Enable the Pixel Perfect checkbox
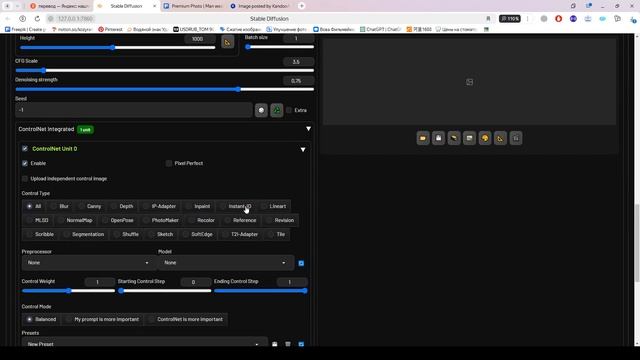 pyautogui.click(x=169, y=163)
